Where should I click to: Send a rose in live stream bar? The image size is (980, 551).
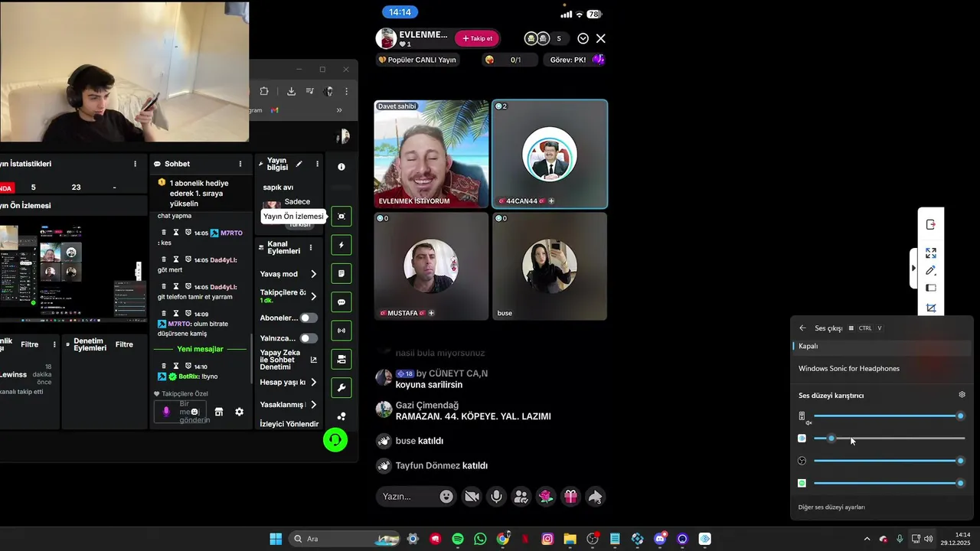[546, 497]
